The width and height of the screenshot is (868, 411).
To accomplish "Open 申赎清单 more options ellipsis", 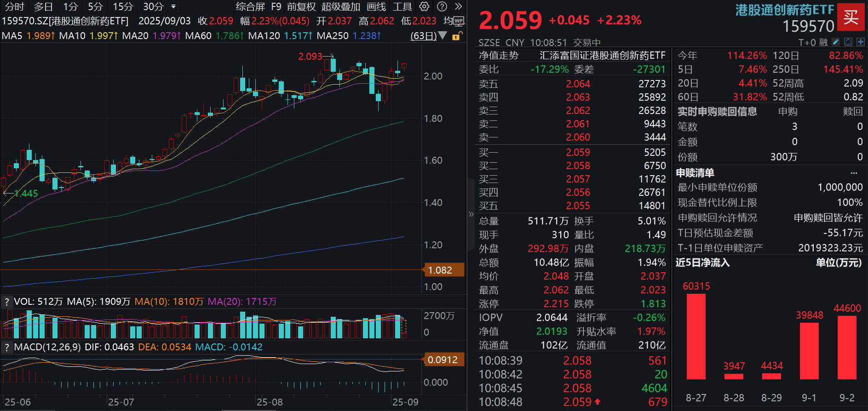I will point(854,173).
